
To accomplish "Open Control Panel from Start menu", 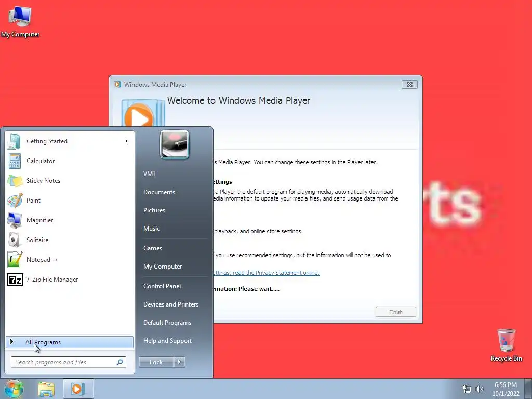I will coord(162,286).
